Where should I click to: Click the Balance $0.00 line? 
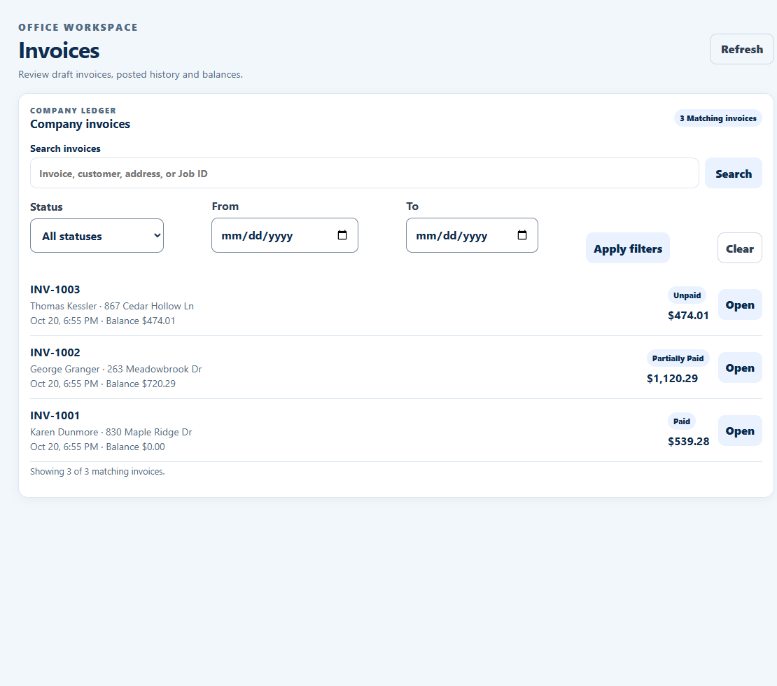coord(98,447)
